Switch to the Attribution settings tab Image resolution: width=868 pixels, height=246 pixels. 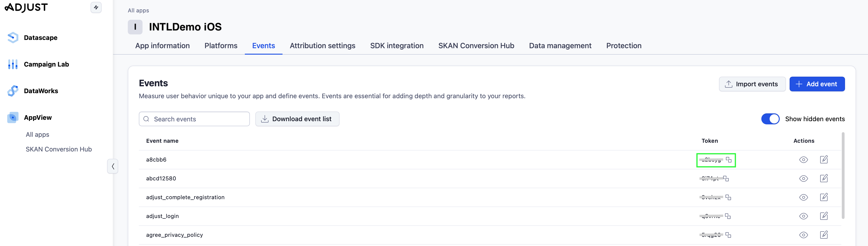tap(322, 46)
